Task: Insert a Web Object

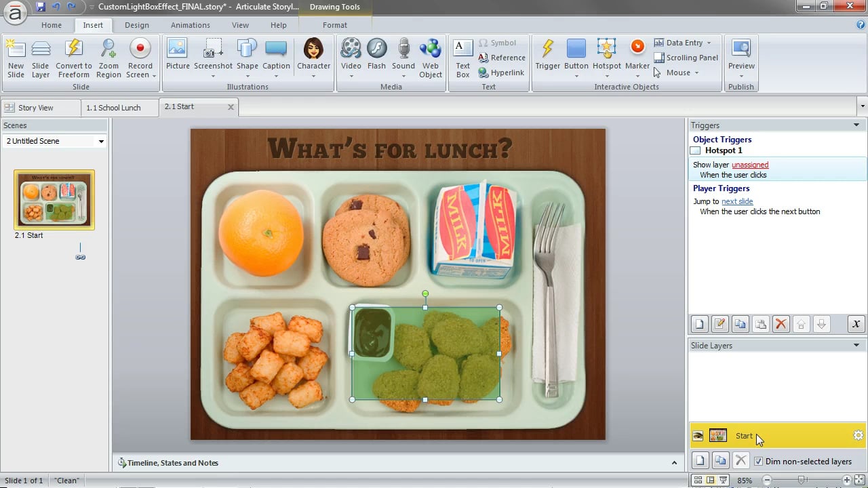Action: tap(430, 59)
